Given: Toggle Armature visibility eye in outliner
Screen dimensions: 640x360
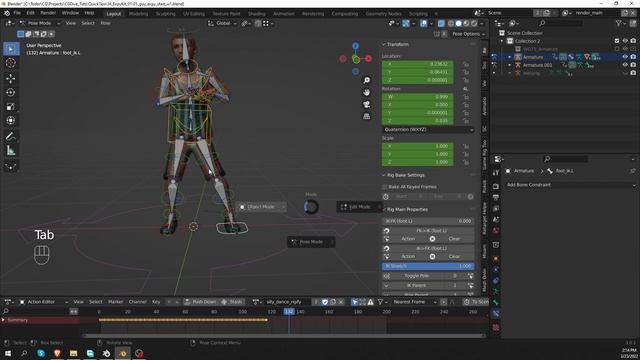Looking at the screenshot, I should tap(625, 57).
